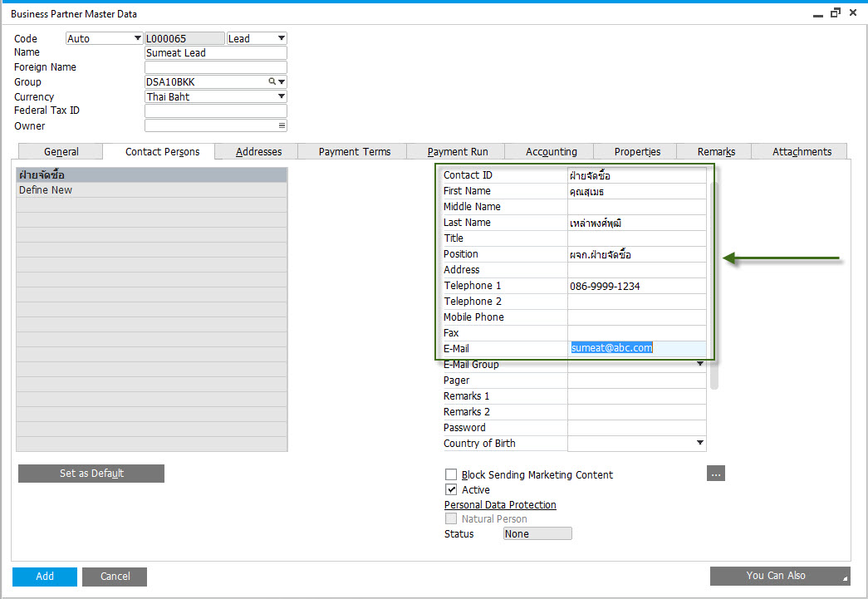This screenshot has width=868, height=599.
Task: Open the Payment Run tab
Action: (457, 152)
